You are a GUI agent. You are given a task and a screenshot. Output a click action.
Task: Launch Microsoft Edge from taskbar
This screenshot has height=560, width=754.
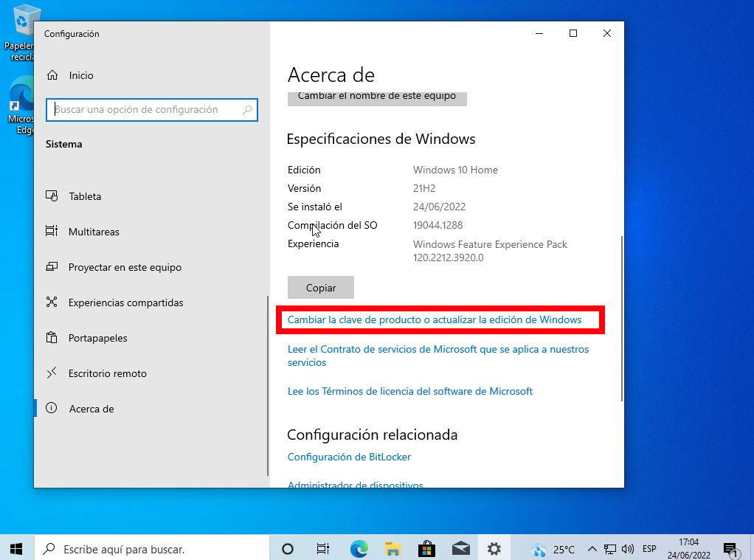pyautogui.click(x=359, y=548)
